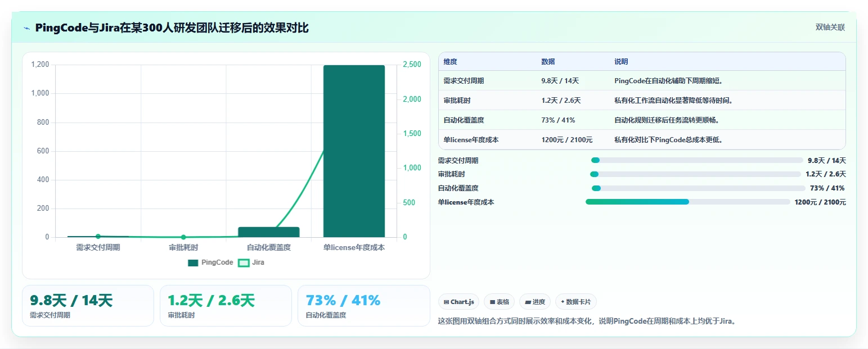Image resolution: width=868 pixels, height=349 pixels.
Task: Click the 1200元 / 2100元 progress value
Action: pos(820,202)
